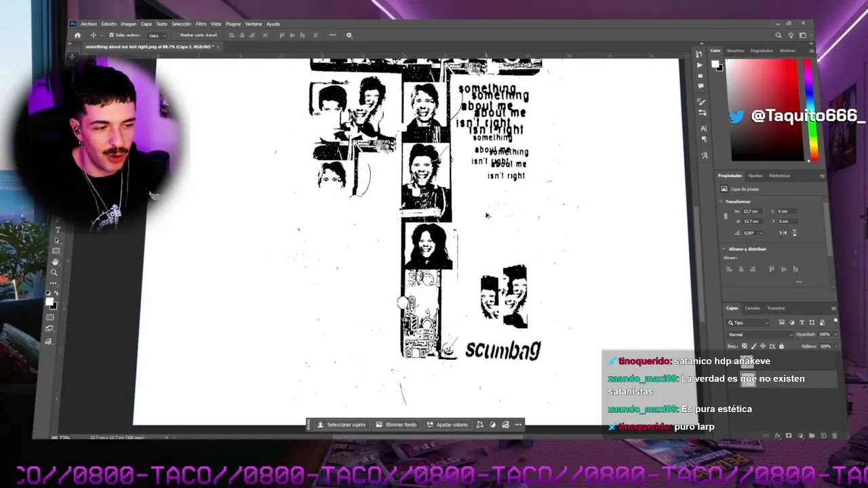Open the Normal blend mode dropdown
Screen dimensions: 868x488
pyautogui.click(x=760, y=335)
